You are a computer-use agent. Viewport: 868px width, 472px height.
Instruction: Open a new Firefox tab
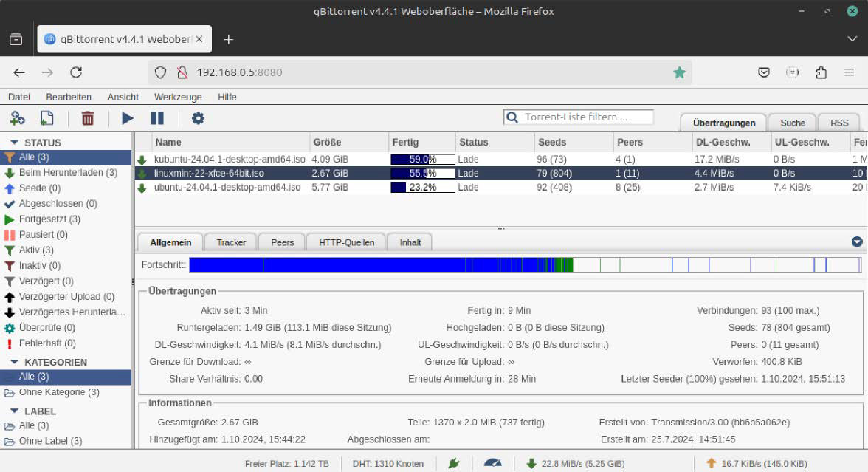pos(229,39)
